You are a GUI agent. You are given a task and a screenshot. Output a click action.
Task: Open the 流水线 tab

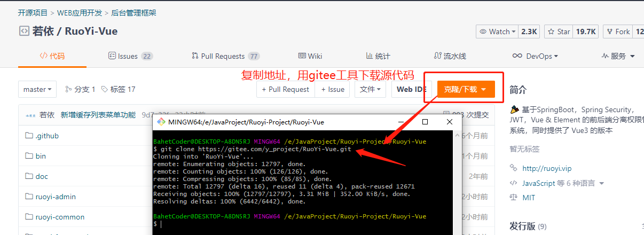point(450,56)
